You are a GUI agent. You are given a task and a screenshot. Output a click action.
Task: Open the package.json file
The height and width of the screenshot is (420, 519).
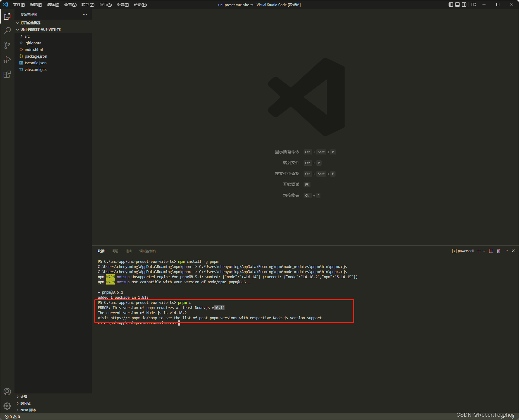click(53, 56)
